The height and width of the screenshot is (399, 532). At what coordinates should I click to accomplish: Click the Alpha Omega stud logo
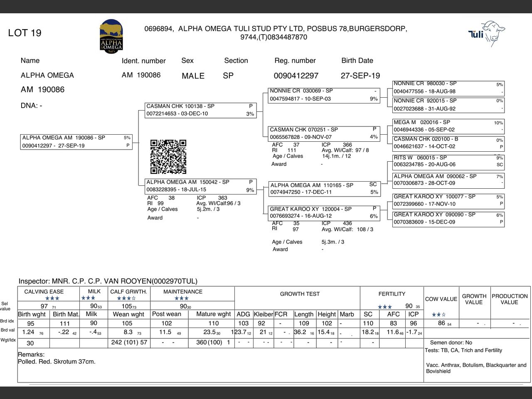pyautogui.click(x=111, y=35)
